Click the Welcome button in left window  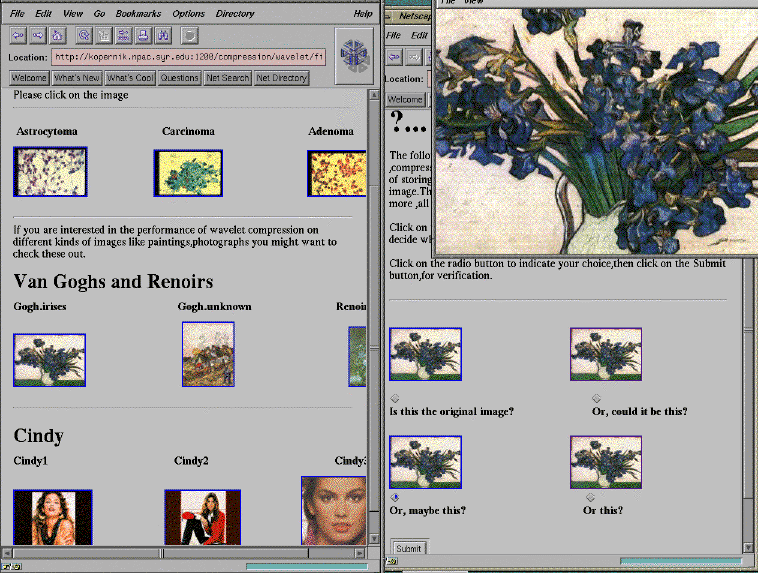[29, 78]
